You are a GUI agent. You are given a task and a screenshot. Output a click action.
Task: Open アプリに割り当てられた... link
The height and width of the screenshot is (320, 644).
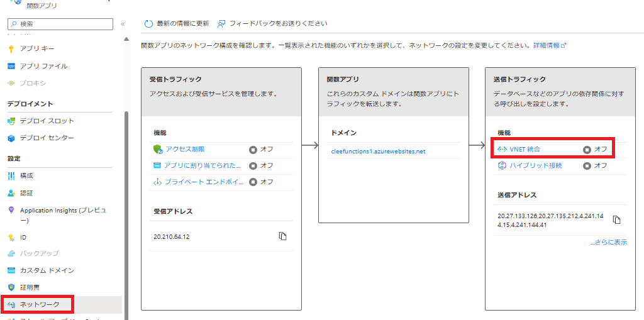[203, 165]
